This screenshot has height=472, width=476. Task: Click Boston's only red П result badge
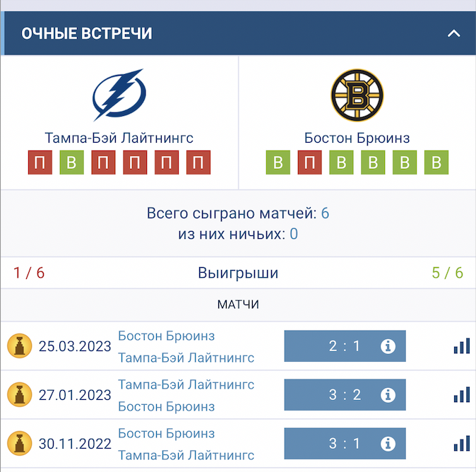[x=309, y=163]
